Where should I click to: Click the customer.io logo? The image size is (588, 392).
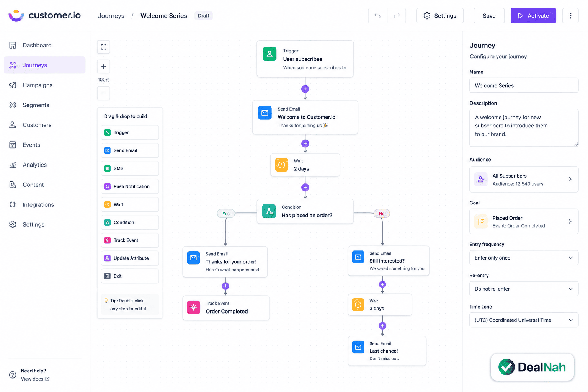click(x=44, y=15)
